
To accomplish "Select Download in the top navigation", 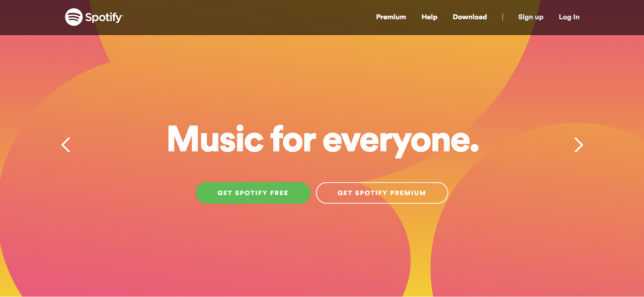I will [469, 17].
